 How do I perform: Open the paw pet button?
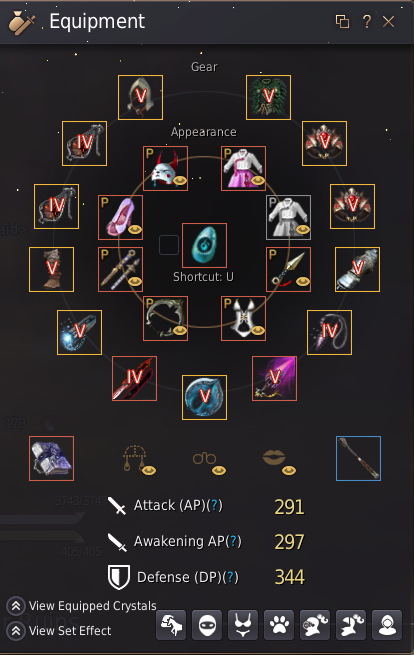(x=279, y=625)
